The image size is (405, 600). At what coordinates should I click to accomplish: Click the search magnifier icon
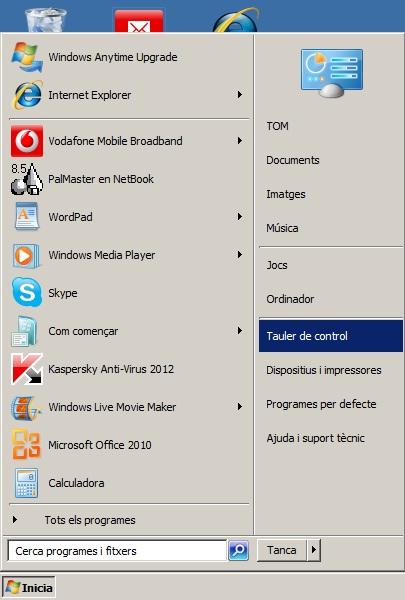pos(238,550)
